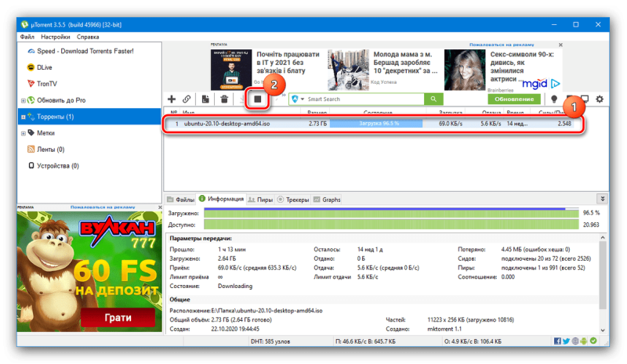The height and width of the screenshot is (364, 627).
Task: Click the № column header
Action: tap(173, 112)
